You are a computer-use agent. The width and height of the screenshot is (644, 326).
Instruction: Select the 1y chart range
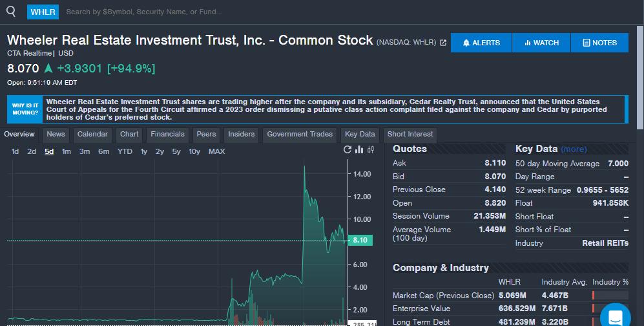[144, 152]
